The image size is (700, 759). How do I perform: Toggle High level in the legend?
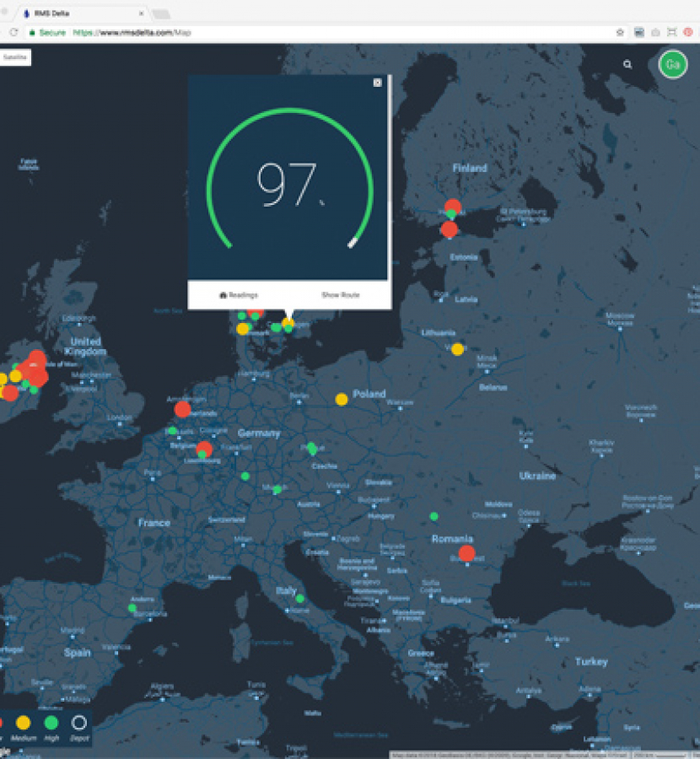coord(51,728)
